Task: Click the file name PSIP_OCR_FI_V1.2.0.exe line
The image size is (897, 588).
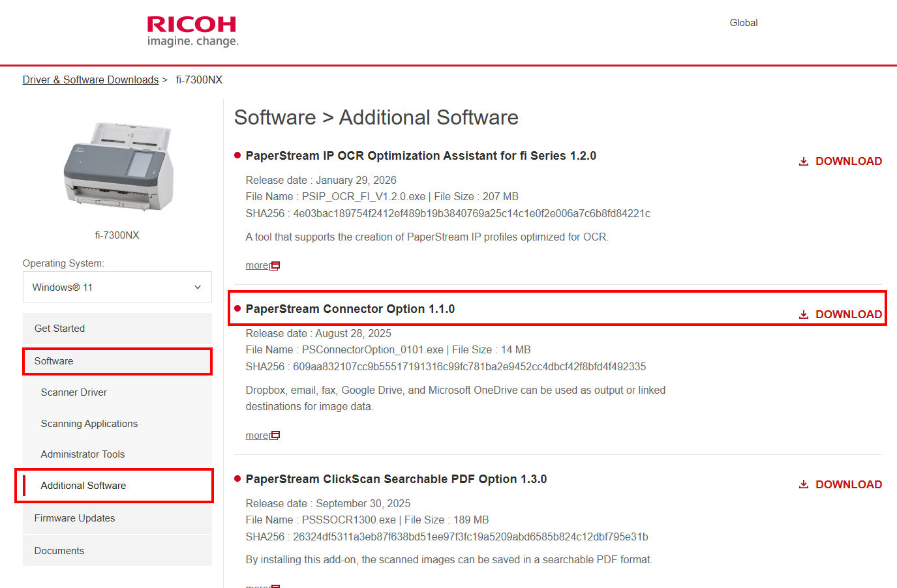Action: (x=382, y=197)
